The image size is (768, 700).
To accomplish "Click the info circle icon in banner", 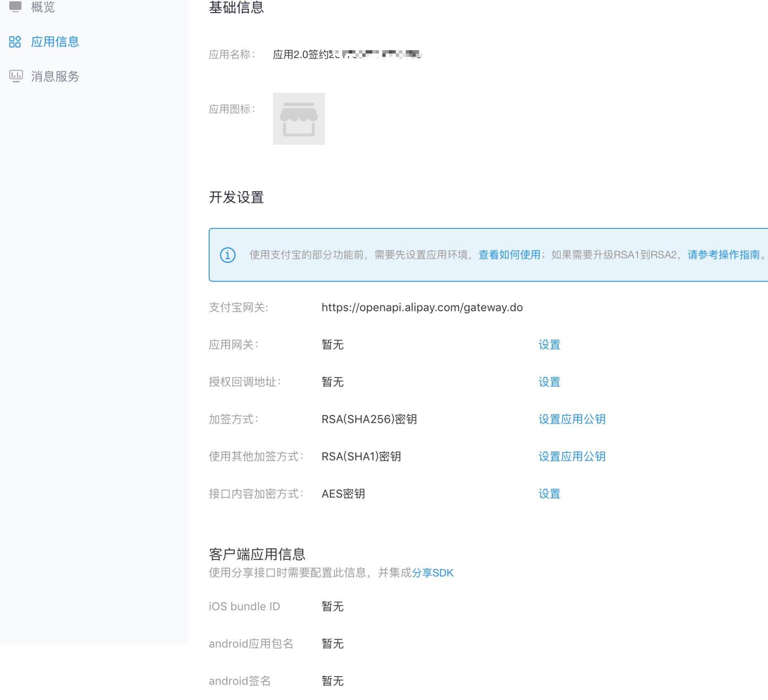I will tap(228, 255).
